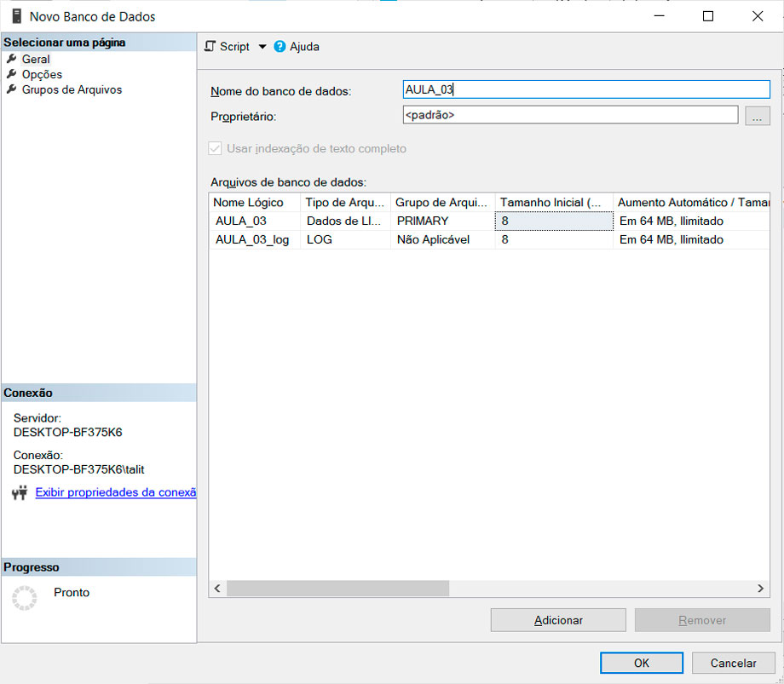The image size is (784, 684).
Task: Click the Não Aplicável filegroup cell
Action: [442, 240]
